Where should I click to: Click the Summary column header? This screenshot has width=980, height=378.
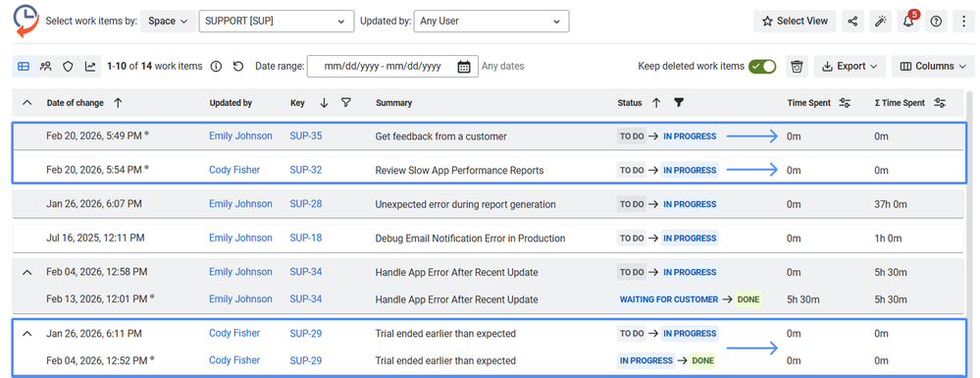pyautogui.click(x=393, y=103)
